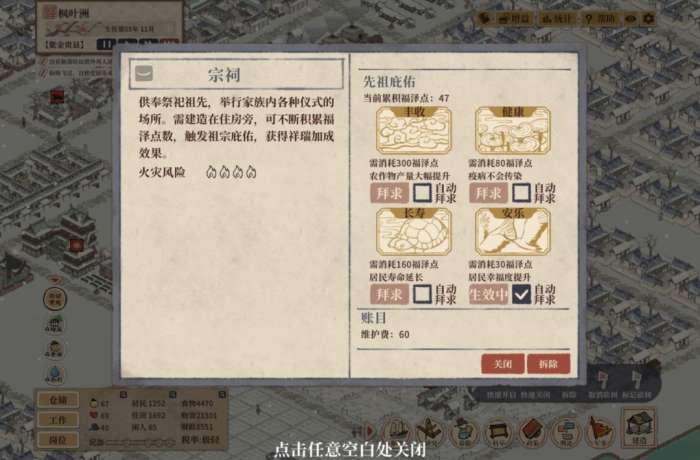This screenshot has width=700, height=460.
Task: Select the 健康 mushroom blessing image
Action: pyautogui.click(x=513, y=130)
